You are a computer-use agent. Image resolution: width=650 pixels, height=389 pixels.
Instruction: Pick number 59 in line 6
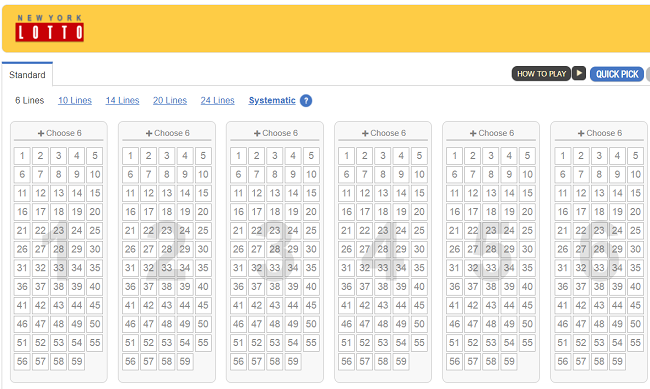pyautogui.click(x=617, y=361)
